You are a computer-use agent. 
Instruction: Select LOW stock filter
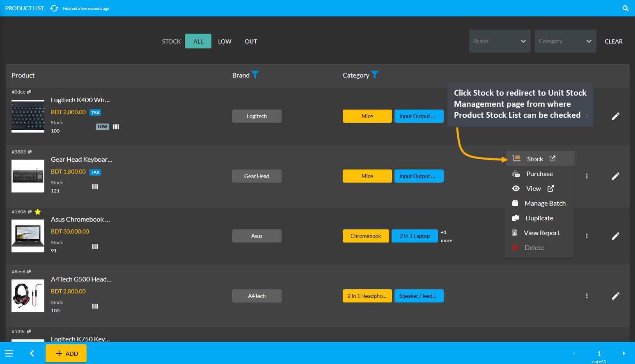point(225,41)
